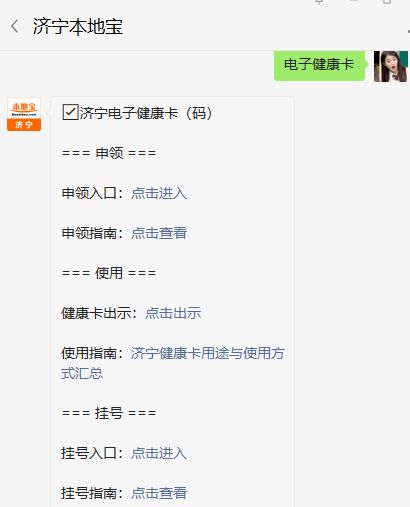Click the === 申领 === section header
This screenshot has width=410, height=507.
coord(109,153)
